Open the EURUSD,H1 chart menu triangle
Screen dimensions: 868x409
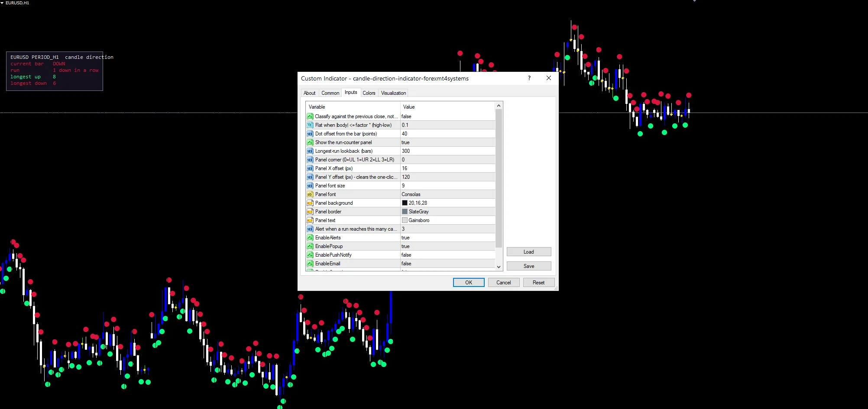(x=2, y=3)
